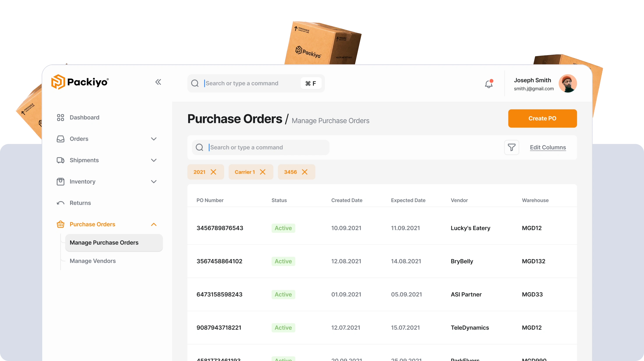
Task: Open Manage Vendors submenu item
Action: pyautogui.click(x=92, y=261)
